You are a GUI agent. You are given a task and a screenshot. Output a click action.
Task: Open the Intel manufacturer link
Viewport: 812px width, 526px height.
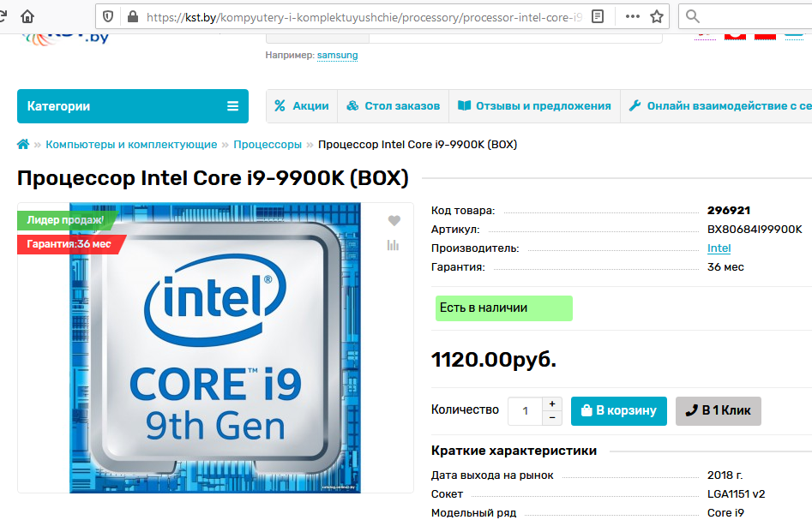pyautogui.click(x=719, y=248)
